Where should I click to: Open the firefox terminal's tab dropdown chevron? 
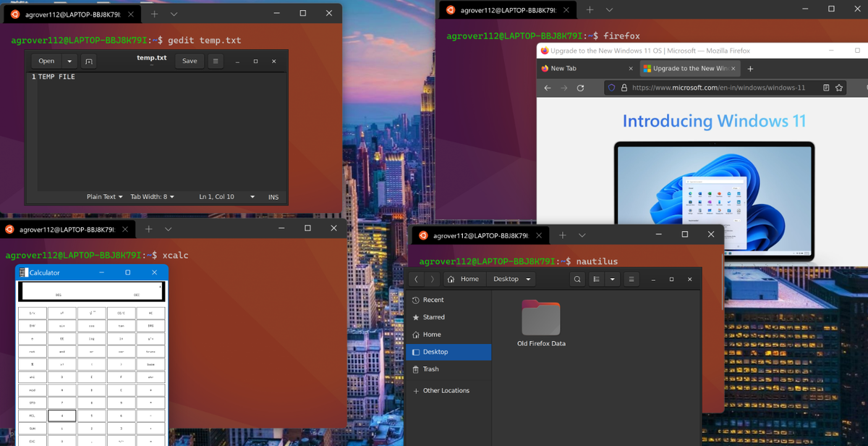coord(609,9)
